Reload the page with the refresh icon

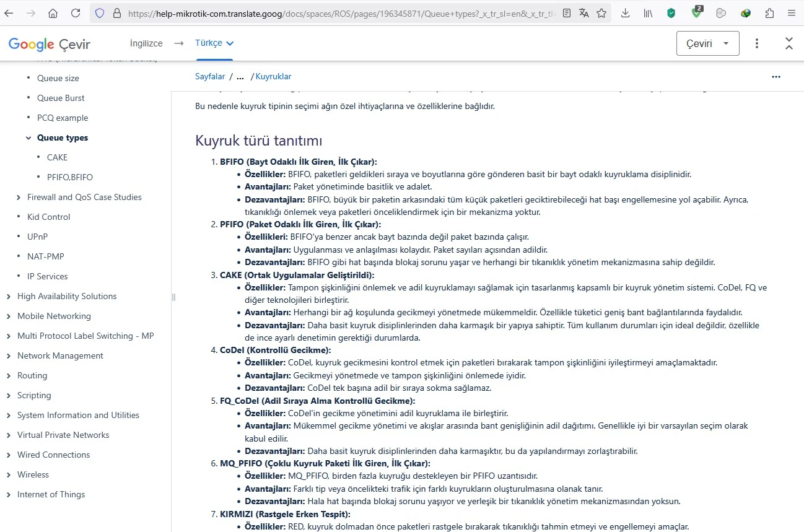(x=76, y=13)
